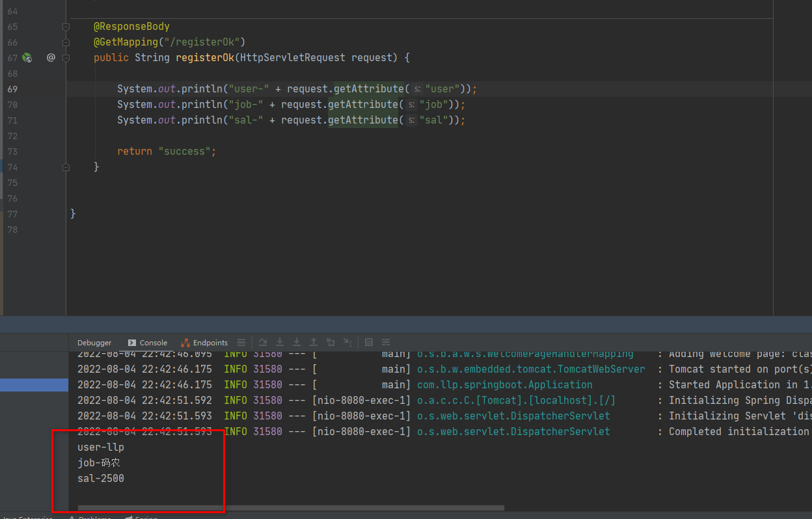
Task: Click the Drop Frame debugger icon
Action: pos(331,342)
